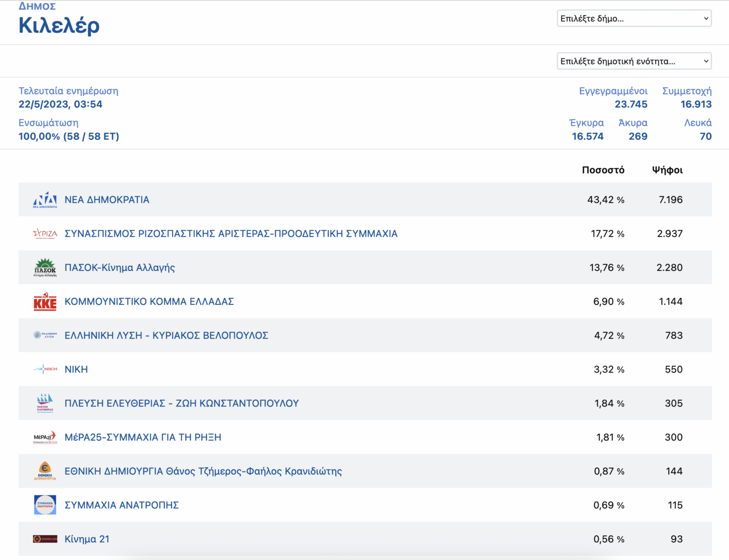Click the percentage 43,42 %
This screenshot has height=560, width=729.
tap(606, 200)
